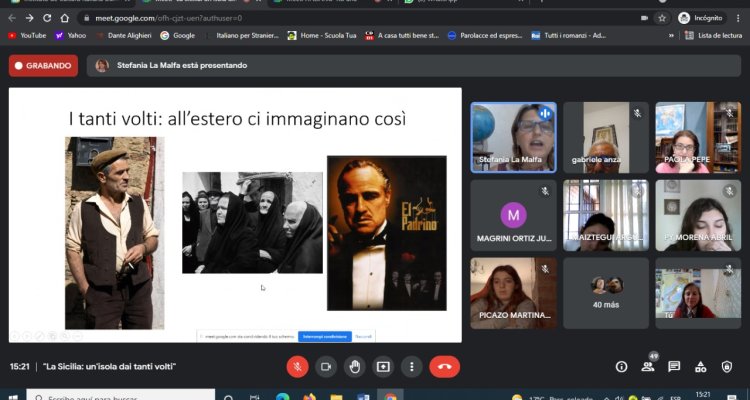Open Chrome's three-dot menu

click(738, 18)
